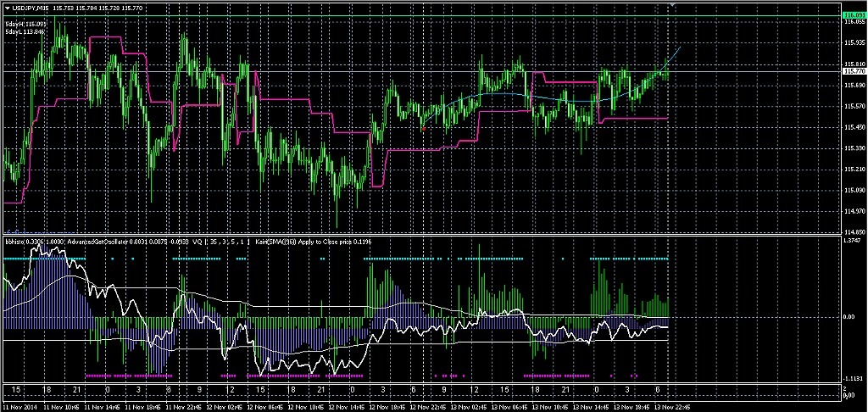This screenshot has height=412, width=868.
Task: Select the green 116.091 price tag
Action: 852,16
